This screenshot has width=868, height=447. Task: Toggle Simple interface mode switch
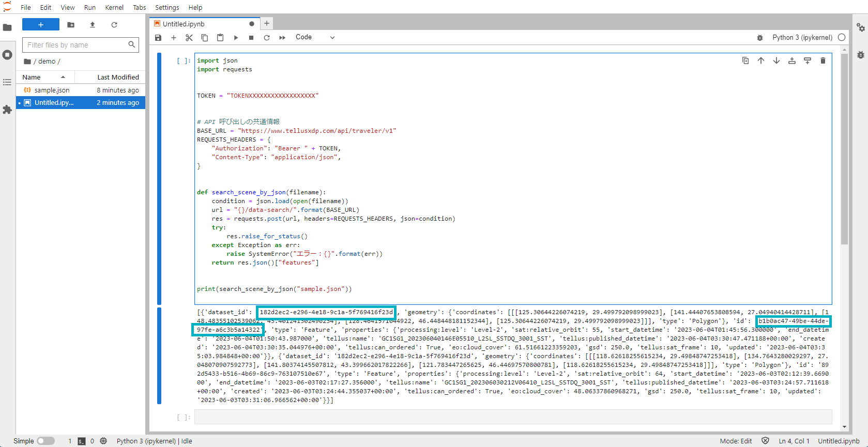[45, 441]
